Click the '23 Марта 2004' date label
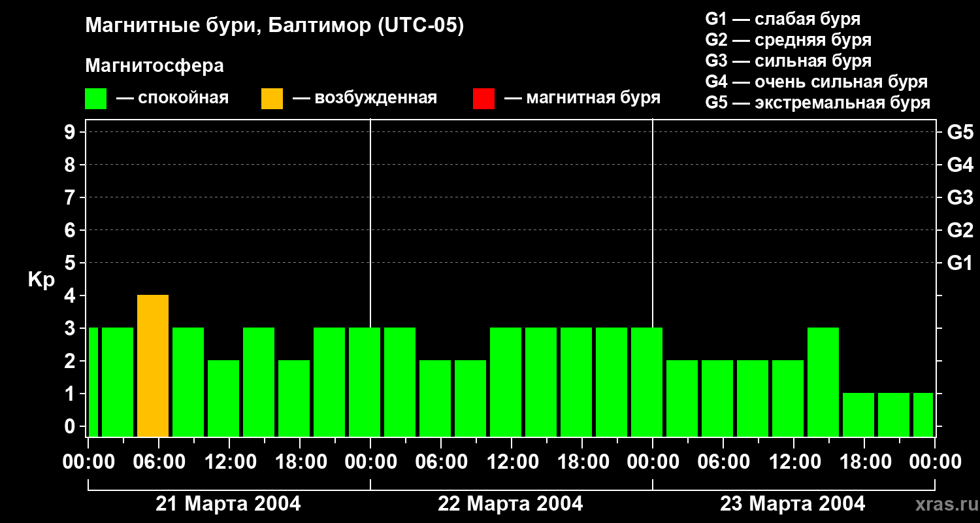980x523 pixels. click(x=792, y=504)
